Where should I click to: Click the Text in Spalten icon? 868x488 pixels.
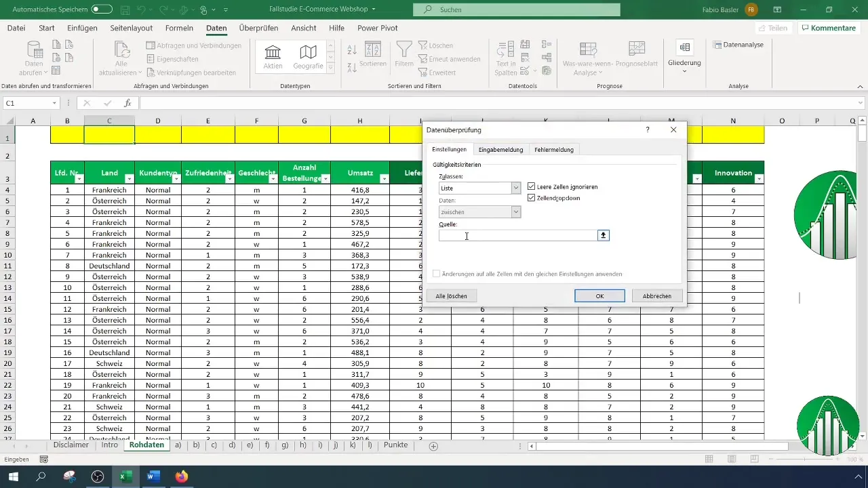(506, 58)
